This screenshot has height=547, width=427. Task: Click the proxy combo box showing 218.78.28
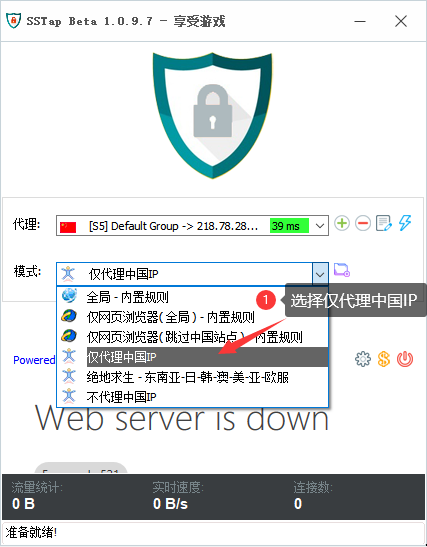[192, 226]
